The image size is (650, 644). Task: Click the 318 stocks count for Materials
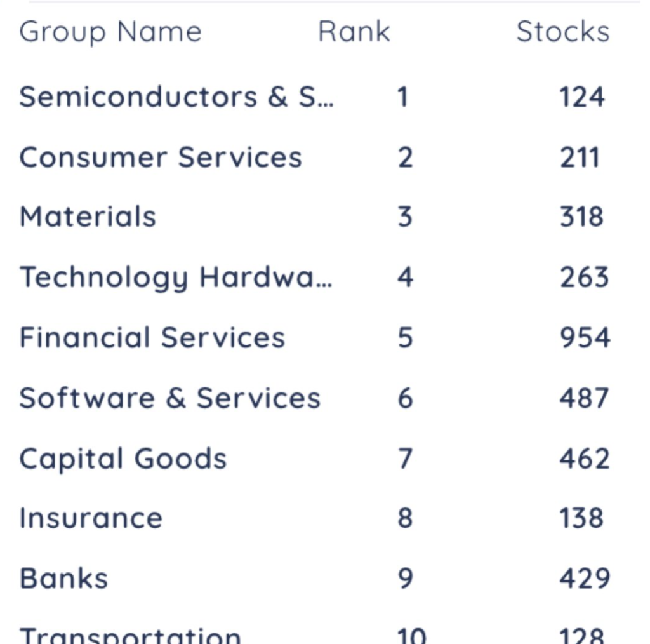(x=581, y=217)
